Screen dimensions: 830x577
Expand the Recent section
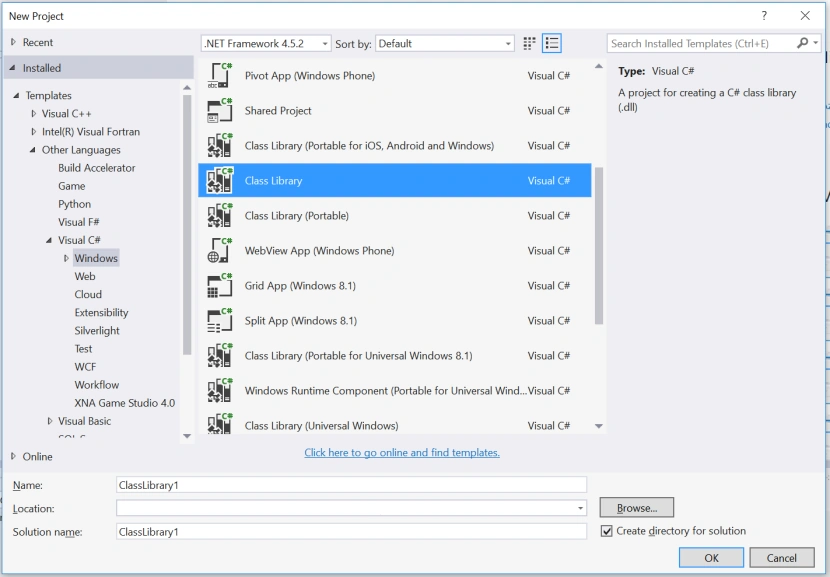pyautogui.click(x=14, y=42)
